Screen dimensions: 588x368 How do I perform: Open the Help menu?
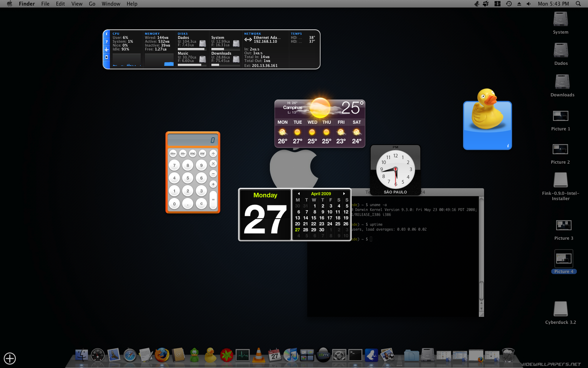pos(132,4)
